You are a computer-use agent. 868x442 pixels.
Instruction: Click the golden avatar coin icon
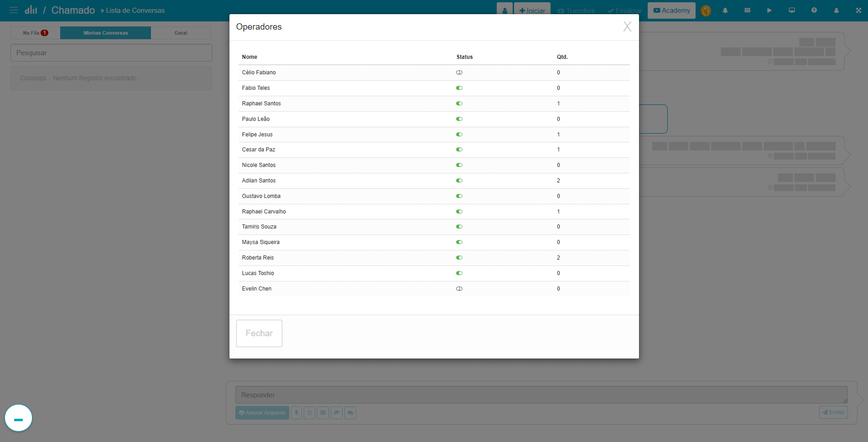pos(706,10)
